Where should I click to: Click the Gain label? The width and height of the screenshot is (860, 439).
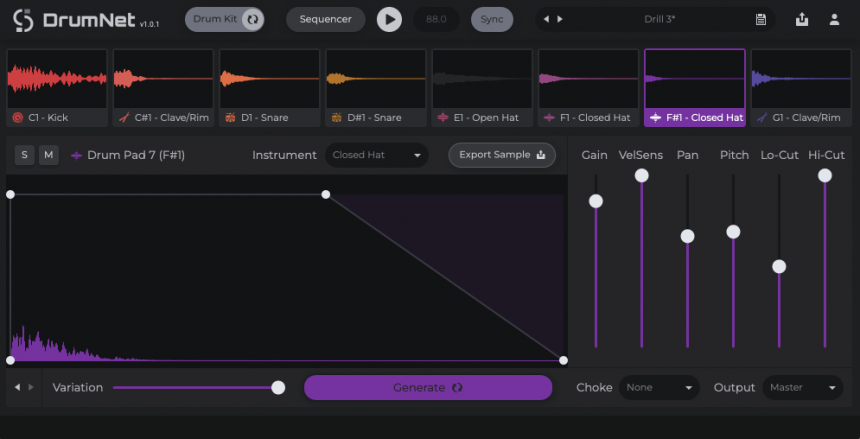tap(595, 155)
